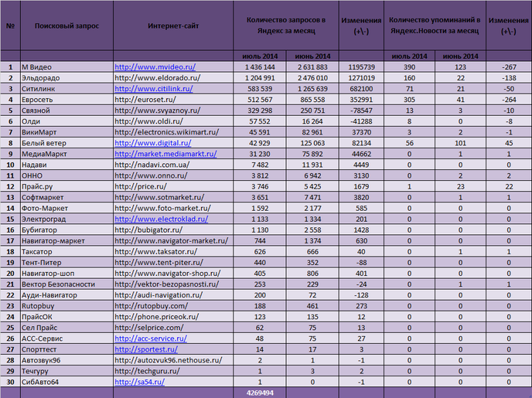The height and width of the screenshot is (398, 532).
Task: Select the cell 'Спорттест'
Action: point(66,349)
